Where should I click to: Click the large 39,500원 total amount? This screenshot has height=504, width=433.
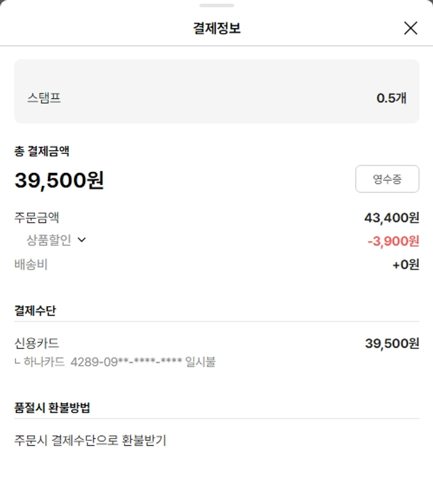coord(59,180)
